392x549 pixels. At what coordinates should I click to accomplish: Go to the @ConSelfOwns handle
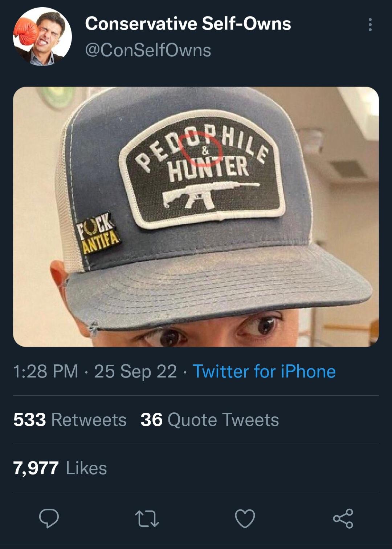click(148, 50)
